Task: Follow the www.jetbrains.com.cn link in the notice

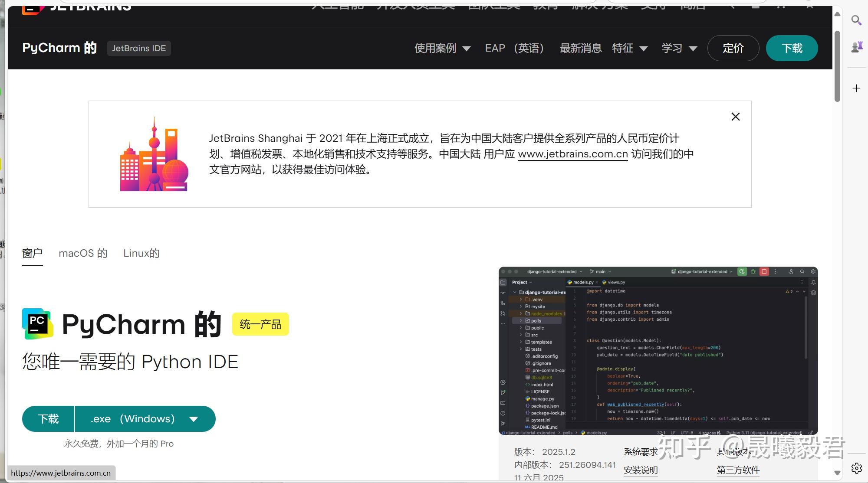Action: pyautogui.click(x=572, y=154)
